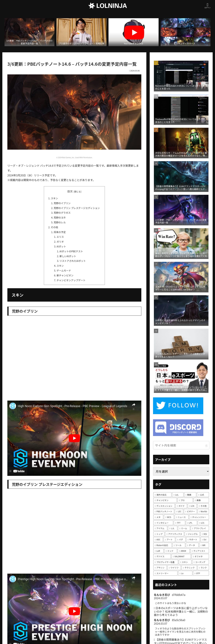Open ranked article 9 I AM SORRY
Image resolution: width=215 pixels, height=644 pixels.
[x=181, y=344]
